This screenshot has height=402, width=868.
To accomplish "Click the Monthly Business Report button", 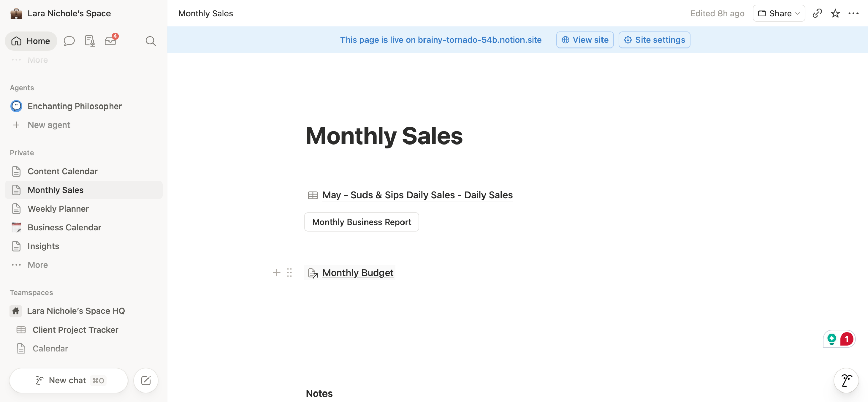I will pos(362,222).
